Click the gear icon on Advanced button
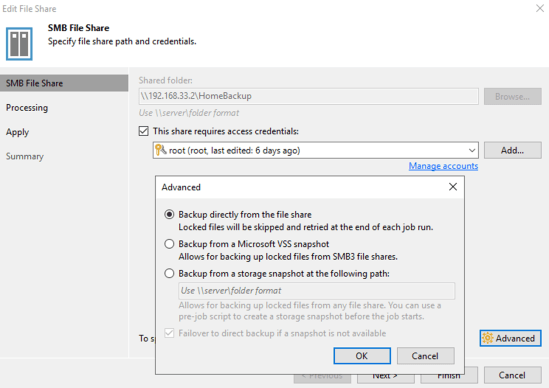549x388 pixels. (488, 338)
